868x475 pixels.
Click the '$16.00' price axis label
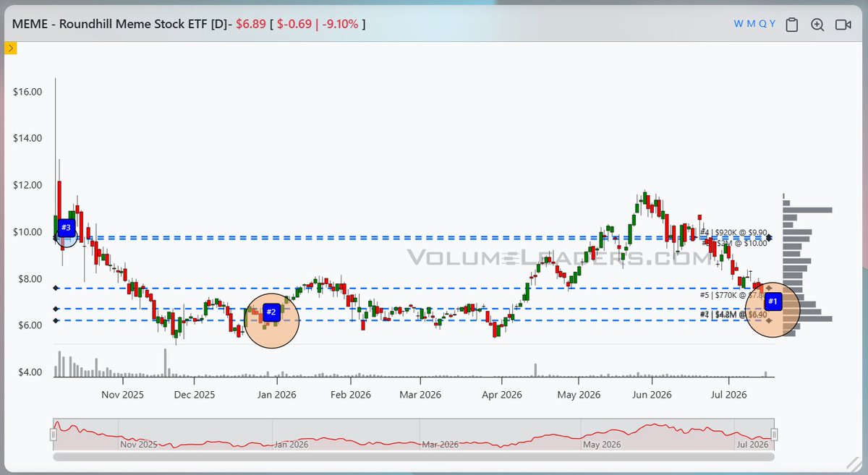[28, 92]
